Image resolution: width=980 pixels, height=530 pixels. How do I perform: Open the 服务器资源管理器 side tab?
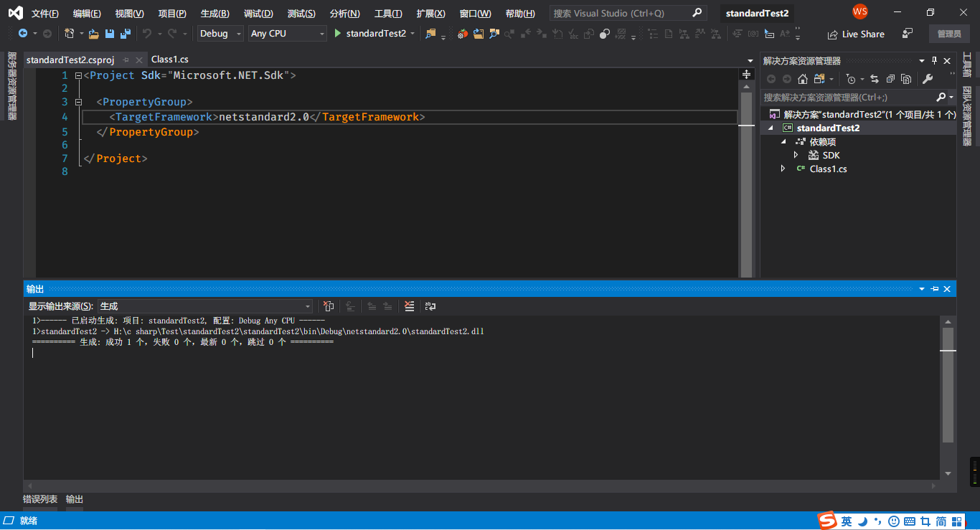(x=11, y=85)
